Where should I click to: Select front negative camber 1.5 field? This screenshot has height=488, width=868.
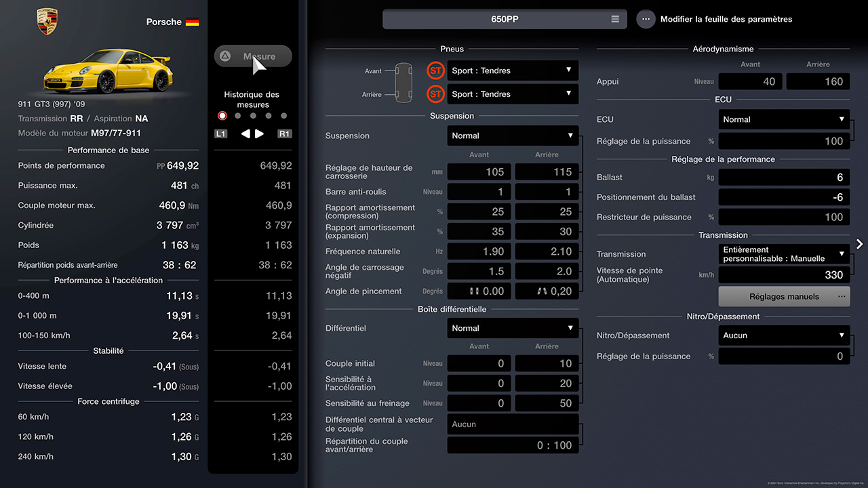(x=479, y=271)
